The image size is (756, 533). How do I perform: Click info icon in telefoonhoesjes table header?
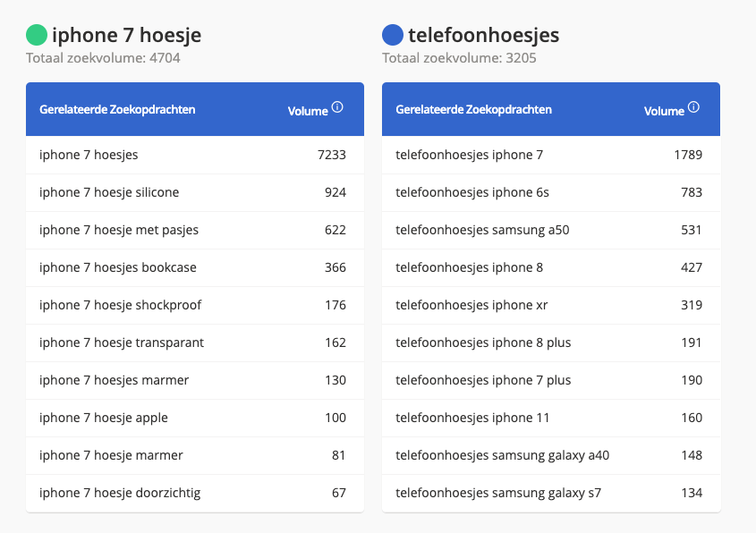tap(693, 107)
